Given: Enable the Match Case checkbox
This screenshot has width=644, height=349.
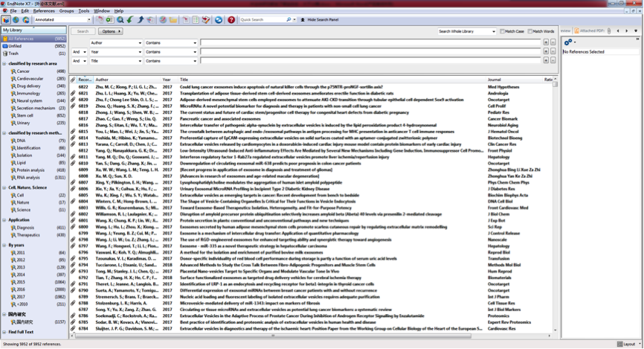Looking at the screenshot, I should pos(502,31).
